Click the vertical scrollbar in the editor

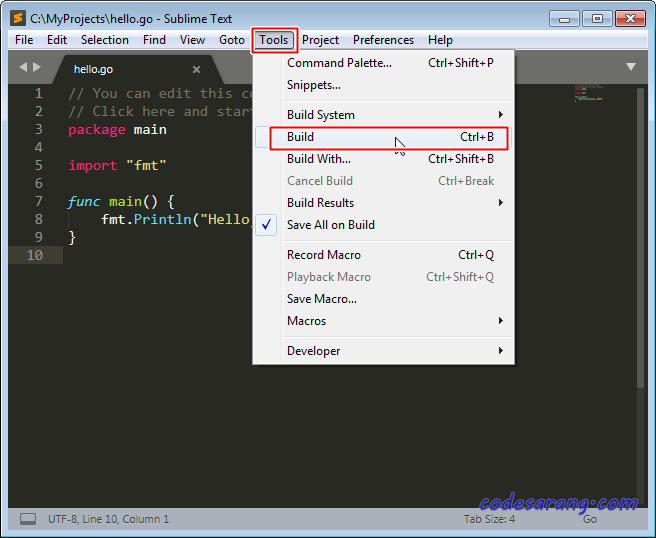[x=641, y=238]
